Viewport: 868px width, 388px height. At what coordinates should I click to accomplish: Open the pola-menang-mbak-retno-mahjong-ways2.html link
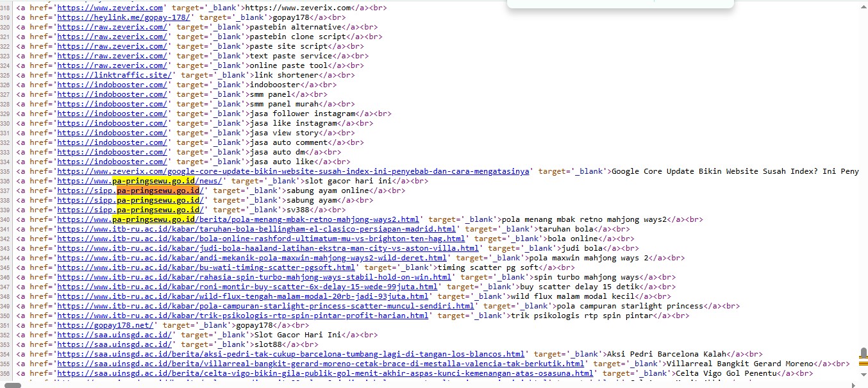(238, 219)
